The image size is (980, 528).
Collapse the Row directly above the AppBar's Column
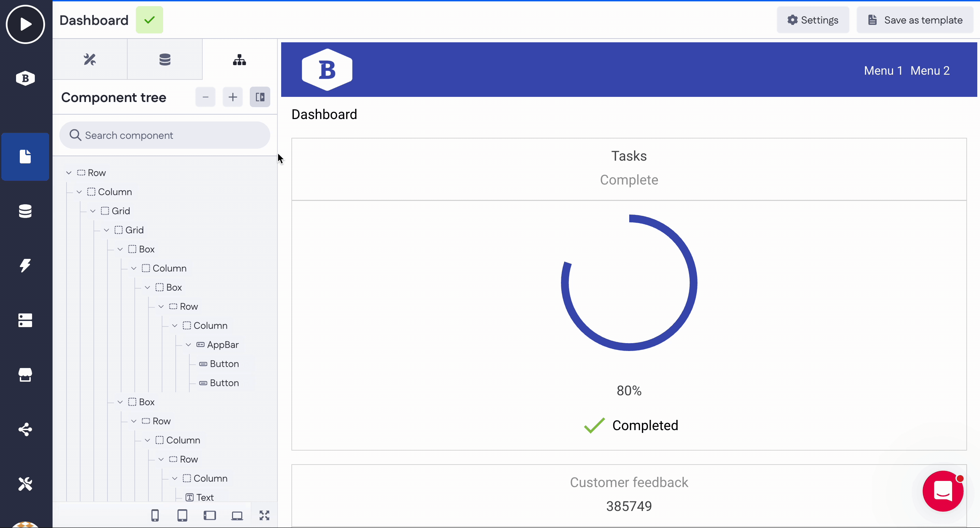(161, 306)
